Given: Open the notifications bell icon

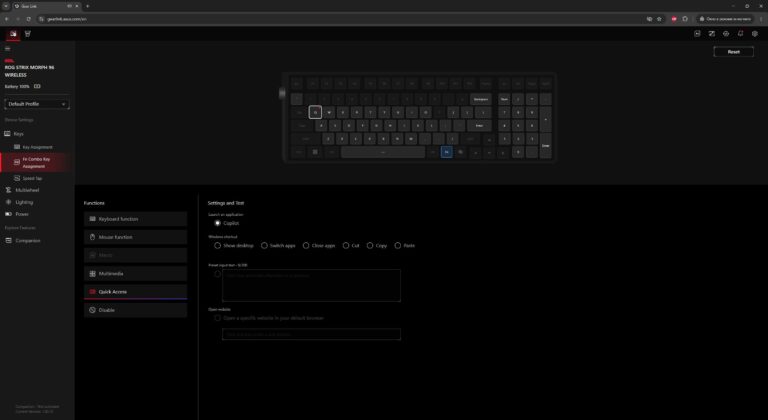Looking at the screenshot, I should (x=741, y=34).
